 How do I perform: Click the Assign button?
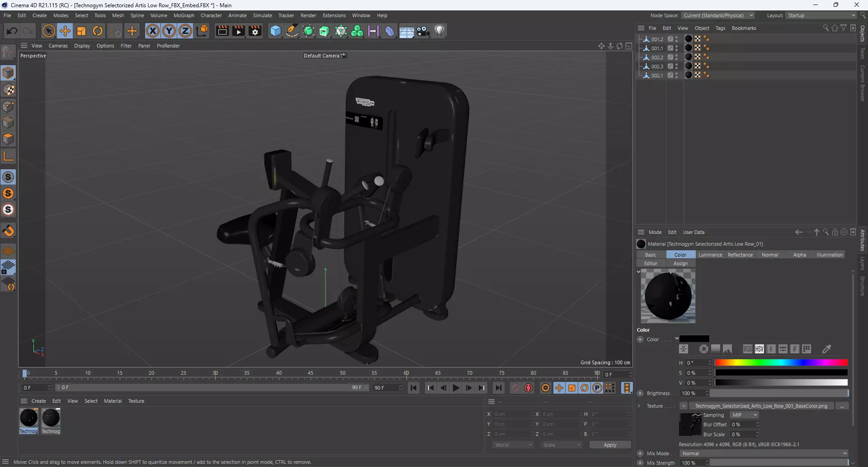click(680, 263)
